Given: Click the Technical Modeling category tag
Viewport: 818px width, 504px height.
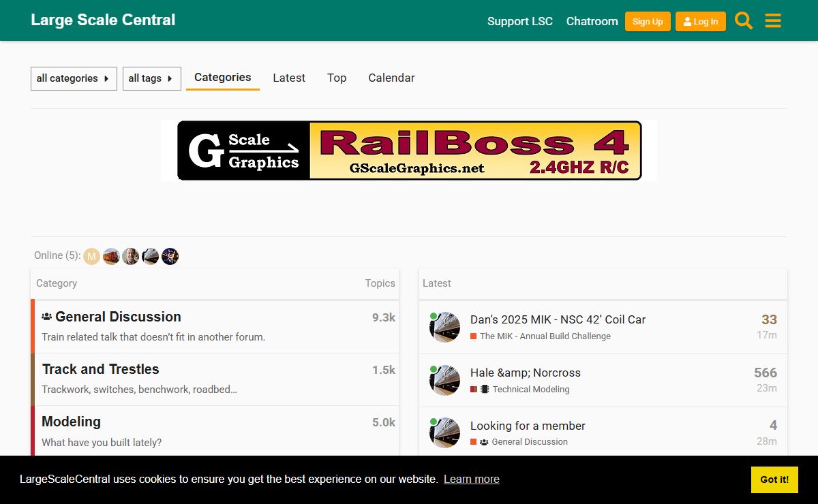Looking at the screenshot, I should (520, 390).
